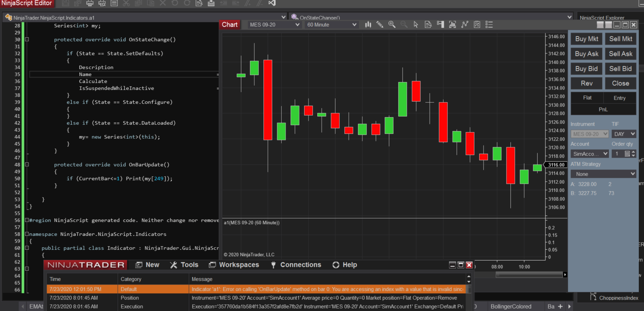Click the Buy Ask button
The image size is (644, 311).
click(x=586, y=54)
